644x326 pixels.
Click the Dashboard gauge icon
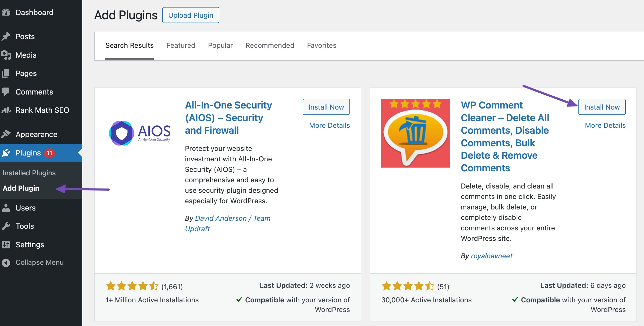coord(6,12)
